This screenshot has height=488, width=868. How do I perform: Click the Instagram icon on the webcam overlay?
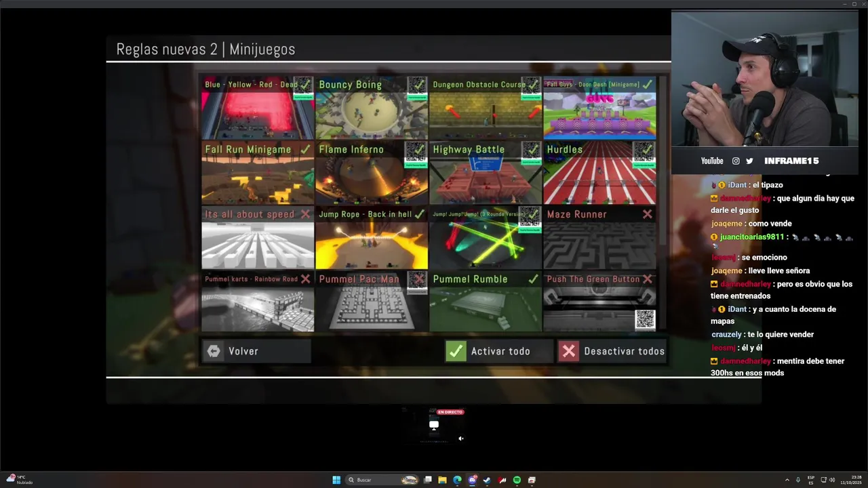click(736, 161)
